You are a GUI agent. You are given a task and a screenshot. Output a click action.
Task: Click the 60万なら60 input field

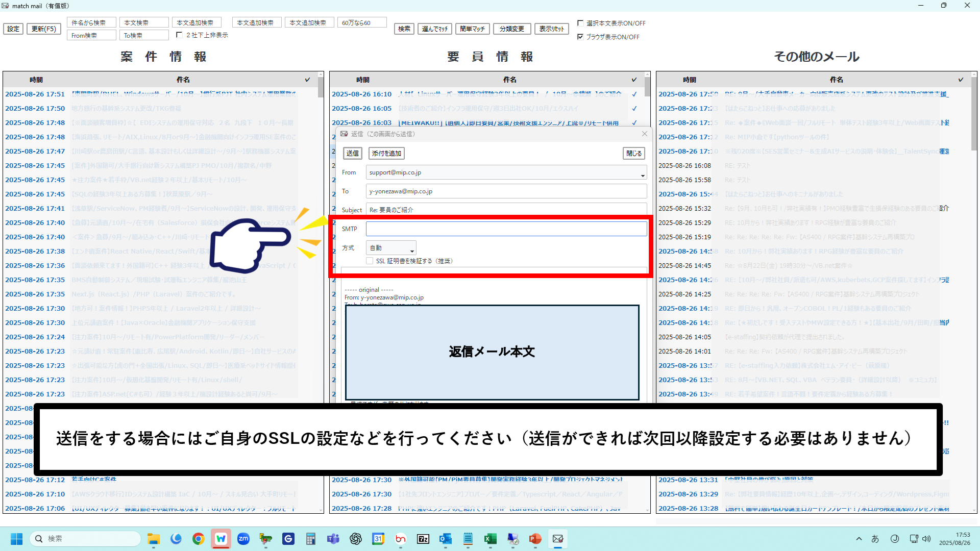pos(362,22)
